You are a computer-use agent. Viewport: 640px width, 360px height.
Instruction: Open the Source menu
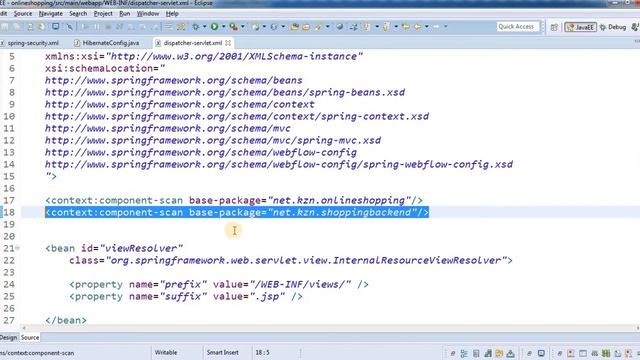23,13
